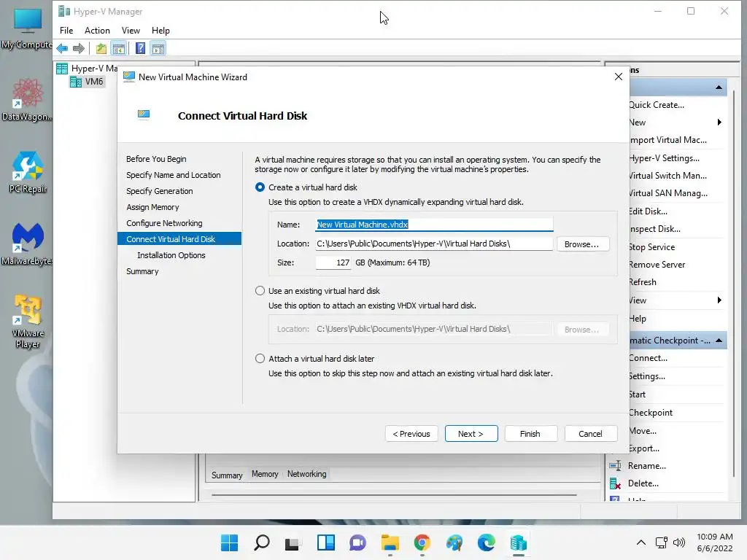Show hidden system tray icons chevron
The image size is (747, 560).
(641, 542)
